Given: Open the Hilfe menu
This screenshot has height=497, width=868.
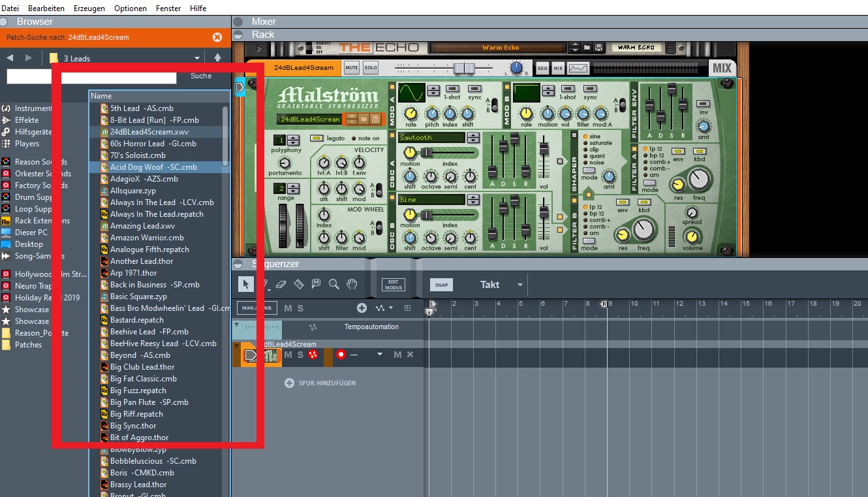Looking at the screenshot, I should [x=198, y=8].
